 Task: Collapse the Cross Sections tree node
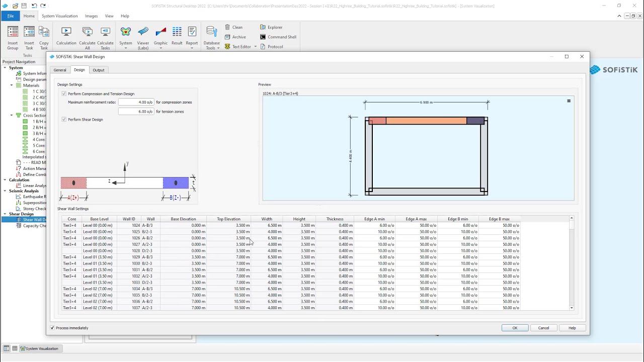(x=12, y=115)
